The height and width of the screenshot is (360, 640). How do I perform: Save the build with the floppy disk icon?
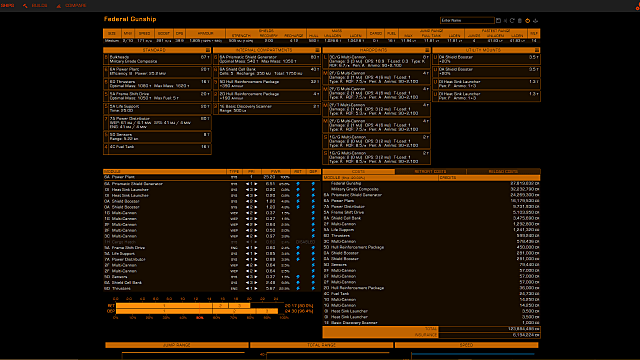[498, 20]
